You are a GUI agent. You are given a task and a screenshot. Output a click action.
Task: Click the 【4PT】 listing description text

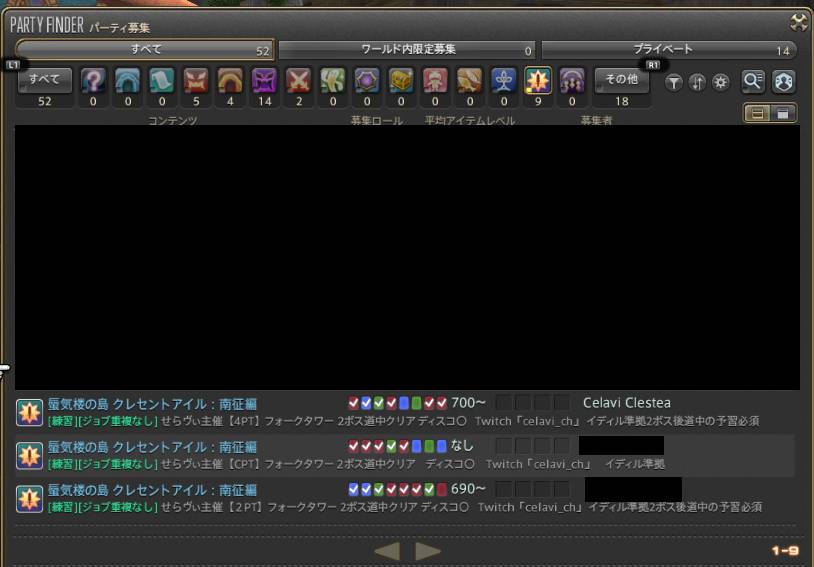coord(403,421)
